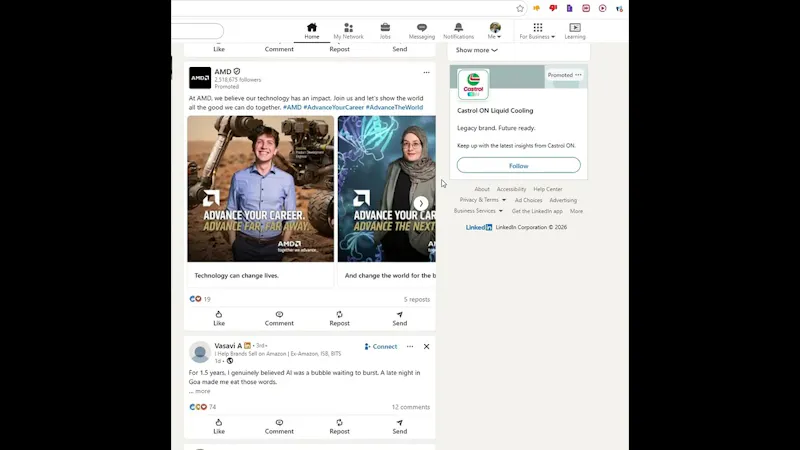Open Messaging from the top navigation

coord(421,31)
